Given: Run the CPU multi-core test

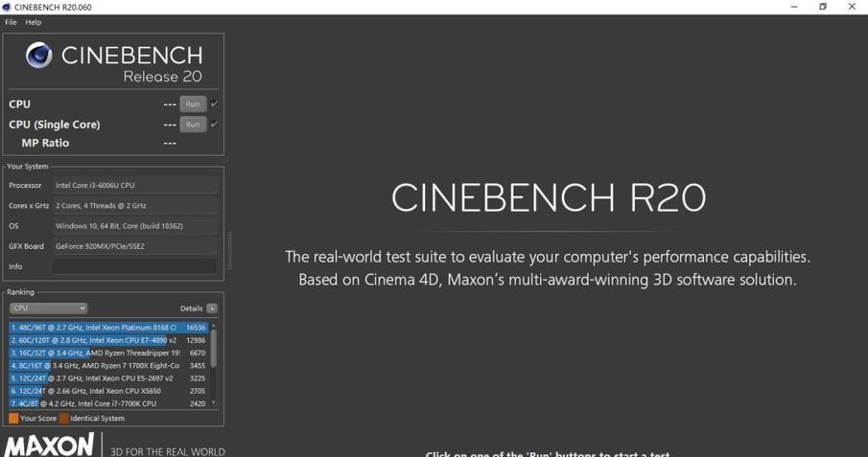Looking at the screenshot, I should click(193, 104).
